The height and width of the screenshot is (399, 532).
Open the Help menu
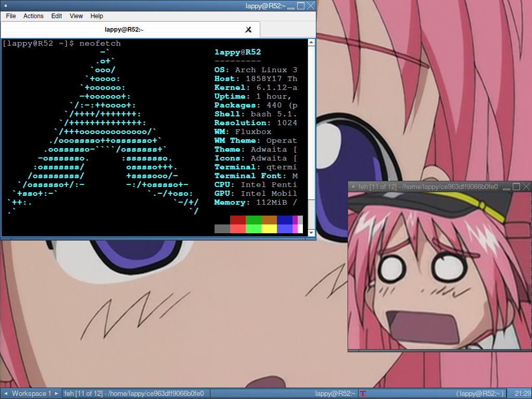tap(97, 16)
